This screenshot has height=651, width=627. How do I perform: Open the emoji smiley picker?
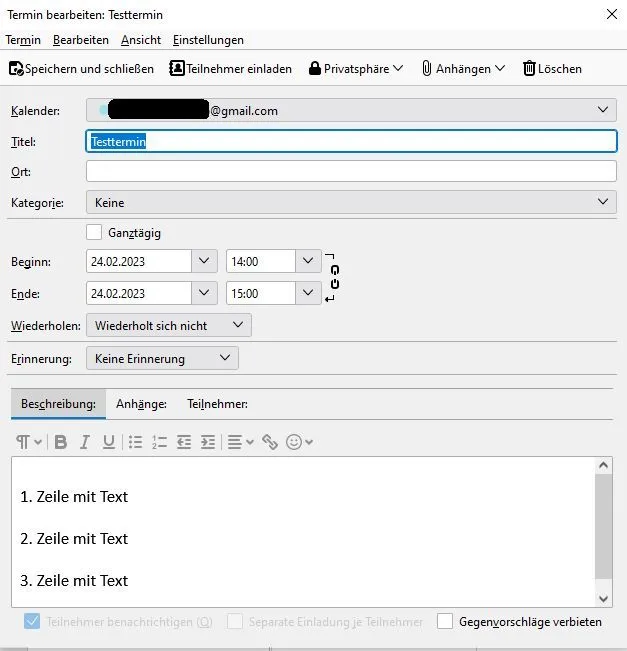[299, 442]
